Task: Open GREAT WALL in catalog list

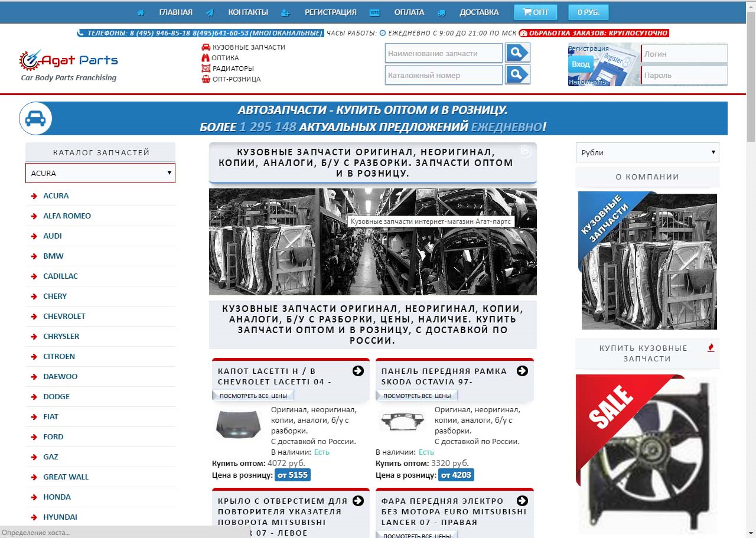Action: click(66, 477)
